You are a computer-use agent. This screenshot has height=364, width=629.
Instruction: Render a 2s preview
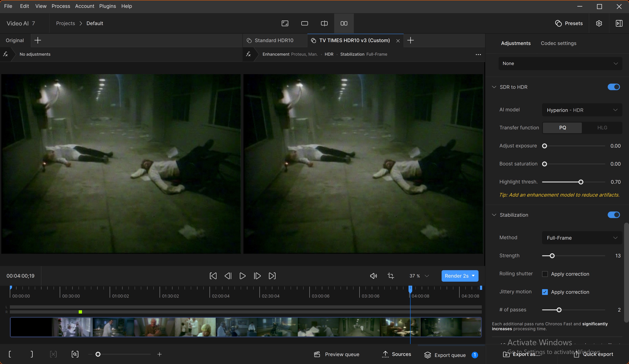[456, 276]
